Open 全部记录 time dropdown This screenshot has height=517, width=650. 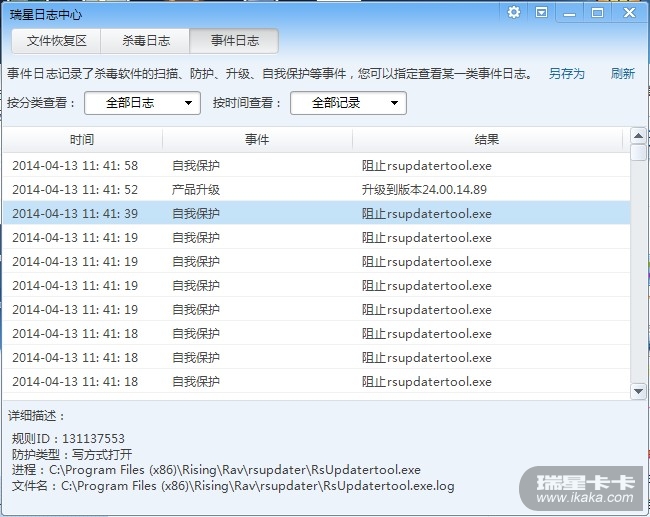tap(348, 103)
